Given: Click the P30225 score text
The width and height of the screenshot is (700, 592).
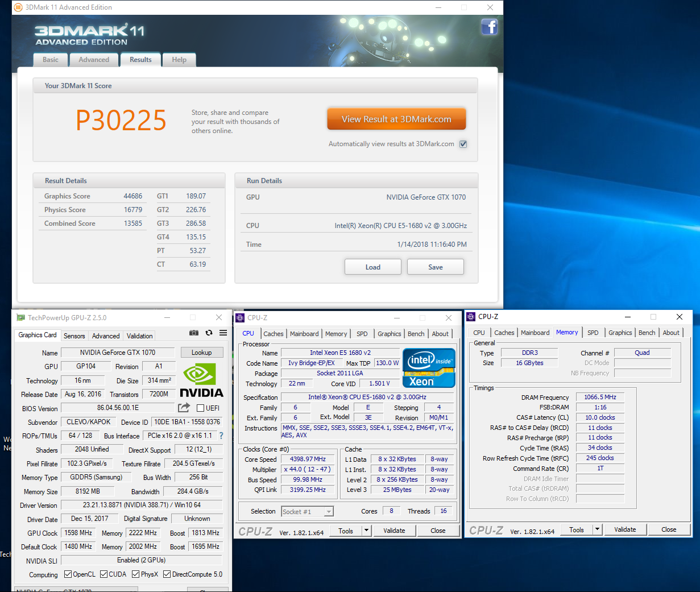Looking at the screenshot, I should (121, 120).
